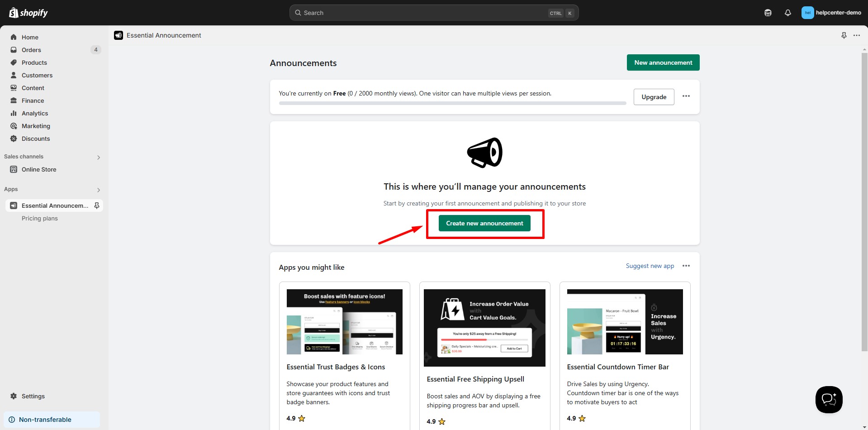Open app header more options menu

coord(856,35)
